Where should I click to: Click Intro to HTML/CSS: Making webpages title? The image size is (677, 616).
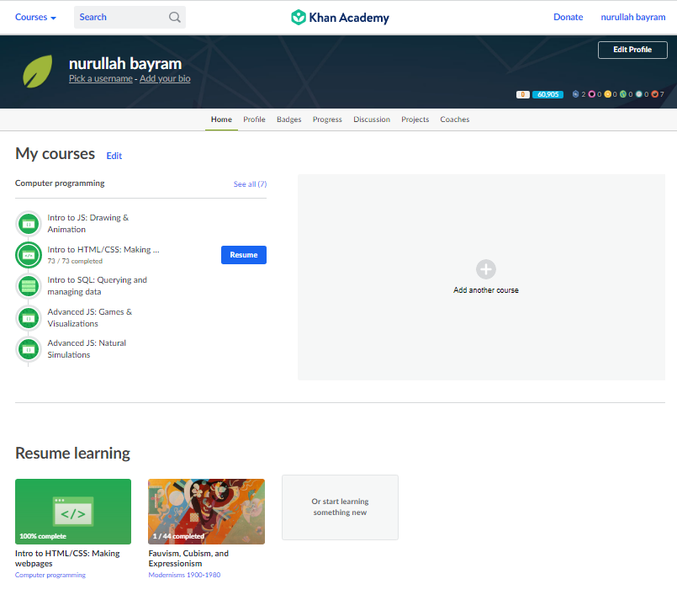pyautogui.click(x=67, y=559)
